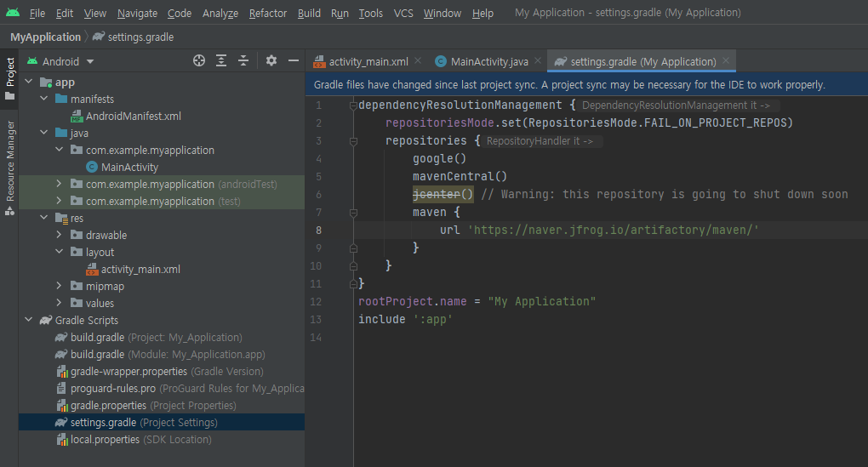Viewport: 868px width, 467px height.
Task: Click the app module folder icon
Action: (x=46, y=83)
